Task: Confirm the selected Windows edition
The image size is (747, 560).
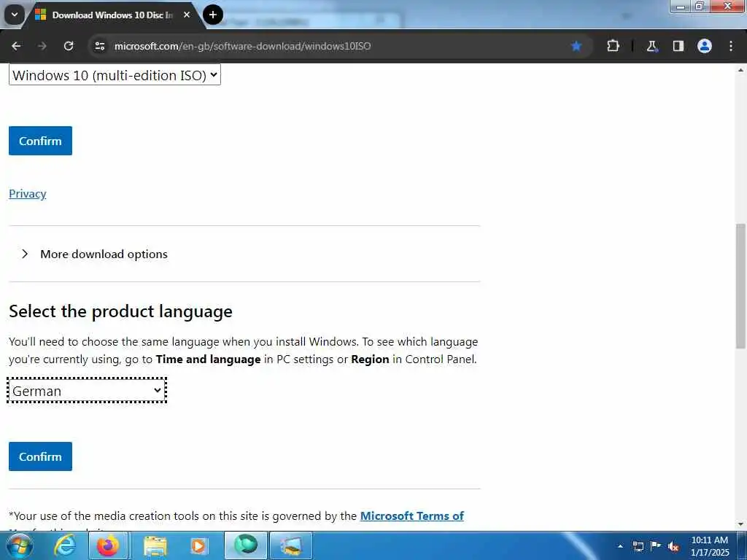Action: click(x=41, y=141)
